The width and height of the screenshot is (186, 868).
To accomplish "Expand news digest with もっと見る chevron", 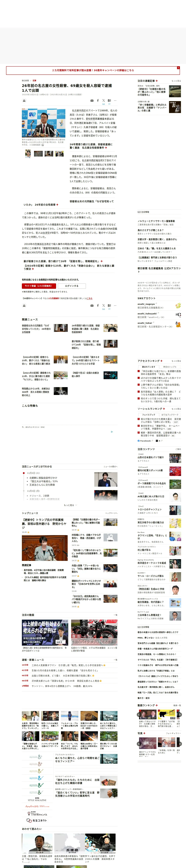I will [70, 505].
